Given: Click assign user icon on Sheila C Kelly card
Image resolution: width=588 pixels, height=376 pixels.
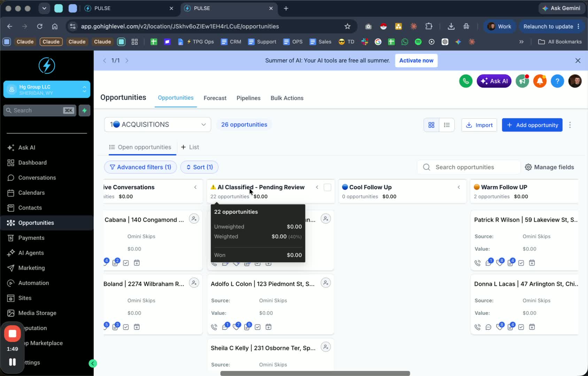Looking at the screenshot, I should click(x=325, y=347).
